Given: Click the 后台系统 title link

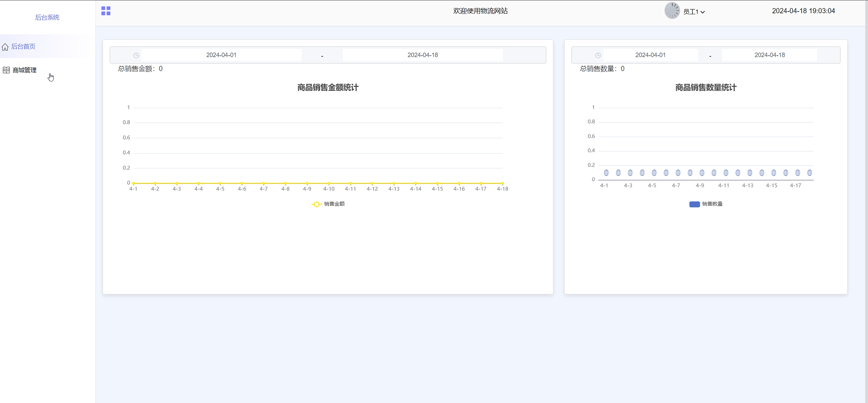Looking at the screenshot, I should tap(47, 17).
